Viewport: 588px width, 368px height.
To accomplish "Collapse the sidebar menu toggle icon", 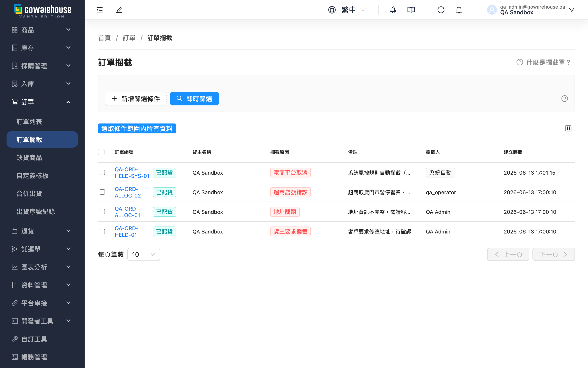I will point(100,10).
